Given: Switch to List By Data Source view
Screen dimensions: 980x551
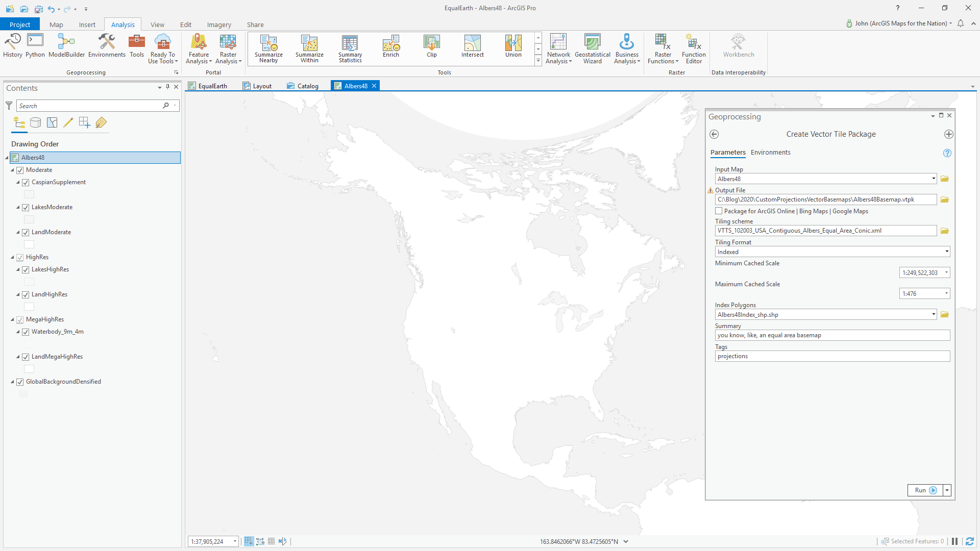Looking at the screenshot, I should click(36, 123).
